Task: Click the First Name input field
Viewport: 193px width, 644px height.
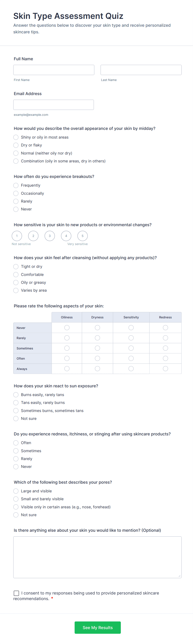Action: click(54, 70)
